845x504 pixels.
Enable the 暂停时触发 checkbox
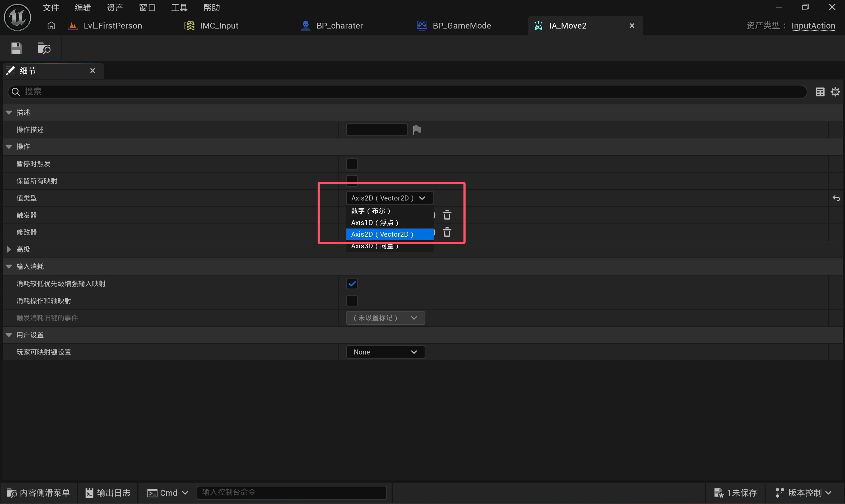(x=352, y=164)
